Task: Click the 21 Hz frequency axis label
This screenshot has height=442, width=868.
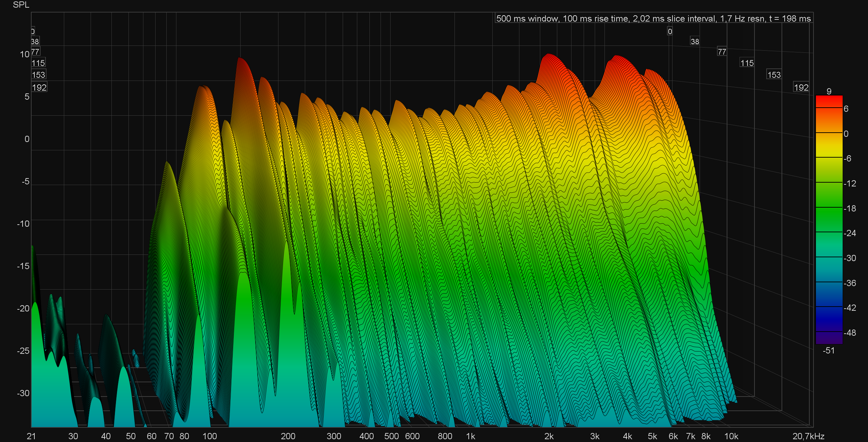Action: pos(31,436)
